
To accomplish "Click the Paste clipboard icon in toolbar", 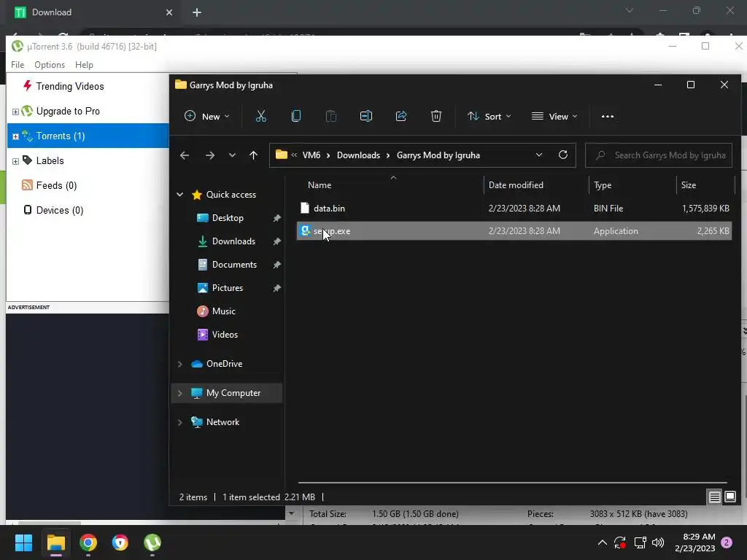I will 330,116.
